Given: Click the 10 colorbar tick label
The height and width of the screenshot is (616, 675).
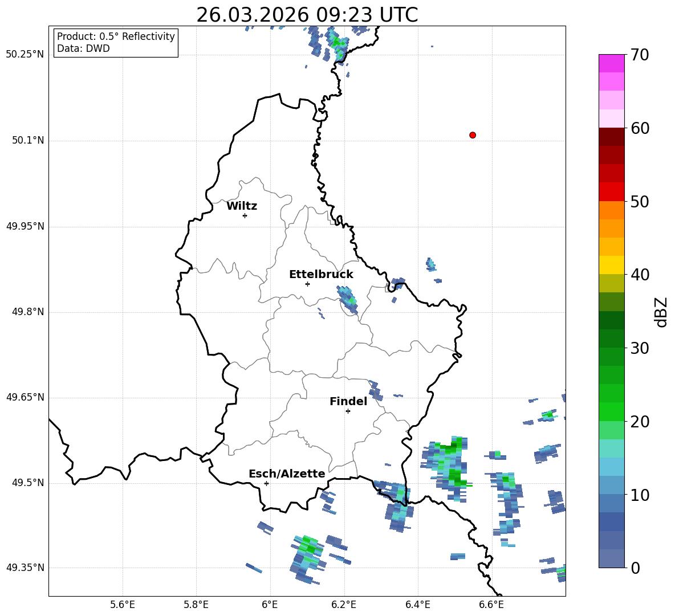Looking at the screenshot, I should point(640,495).
